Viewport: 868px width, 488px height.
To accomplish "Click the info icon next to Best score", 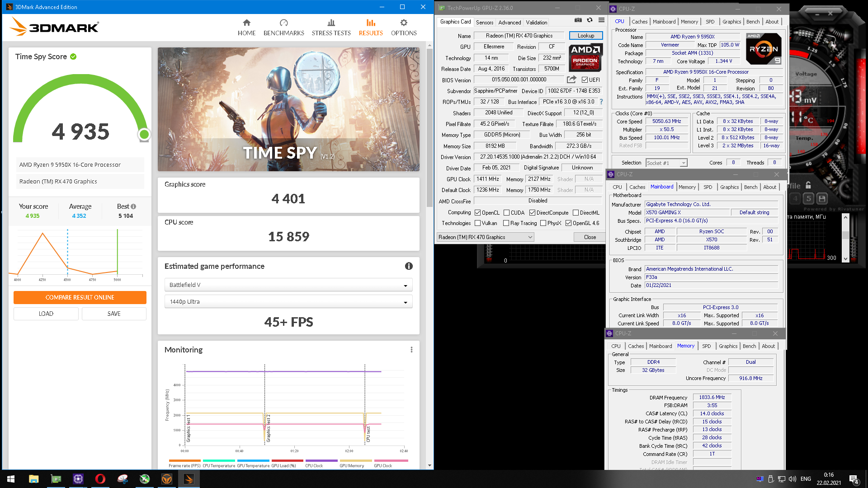I will (x=133, y=206).
